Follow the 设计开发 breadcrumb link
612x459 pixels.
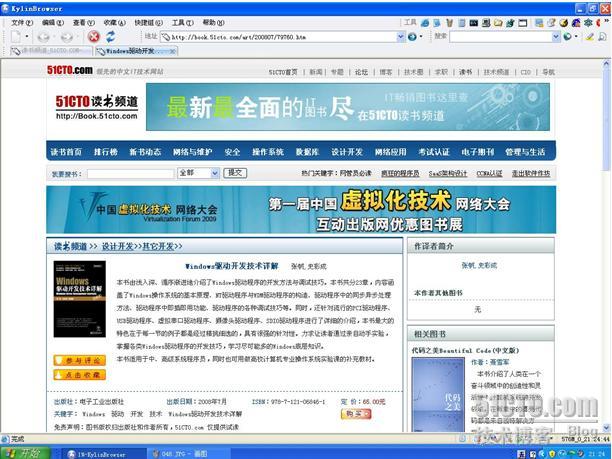pyautogui.click(x=117, y=246)
